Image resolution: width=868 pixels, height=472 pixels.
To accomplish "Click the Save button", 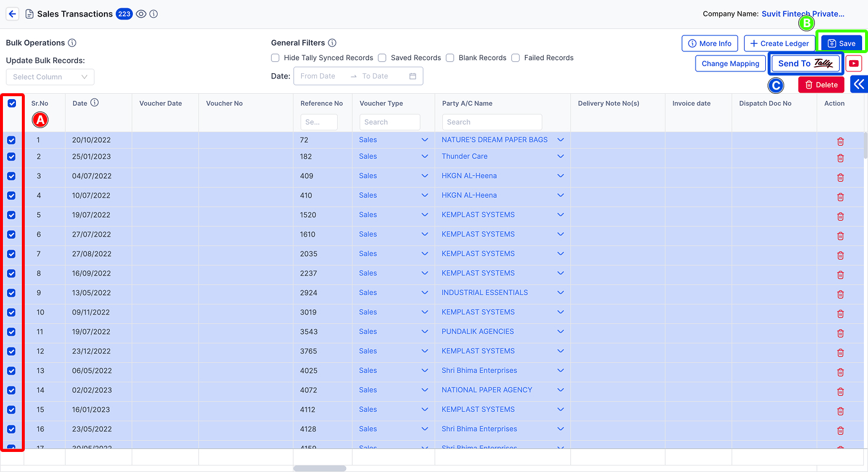I will coord(841,43).
